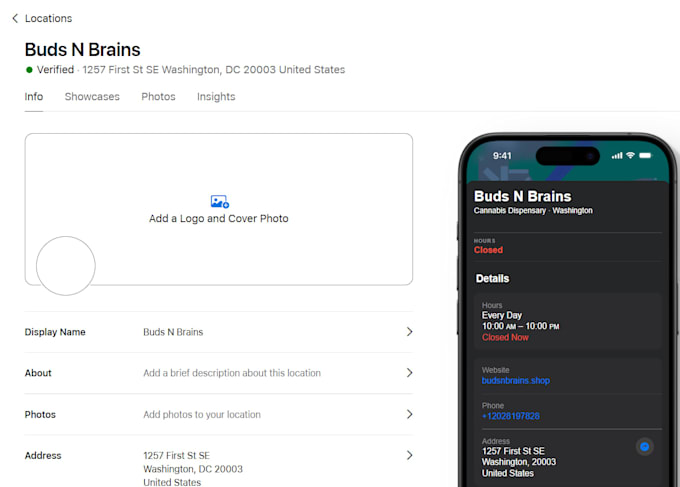Click the cellular signal icon in phone preview
Image resolution: width=680 pixels, height=487 pixels.
(x=617, y=155)
